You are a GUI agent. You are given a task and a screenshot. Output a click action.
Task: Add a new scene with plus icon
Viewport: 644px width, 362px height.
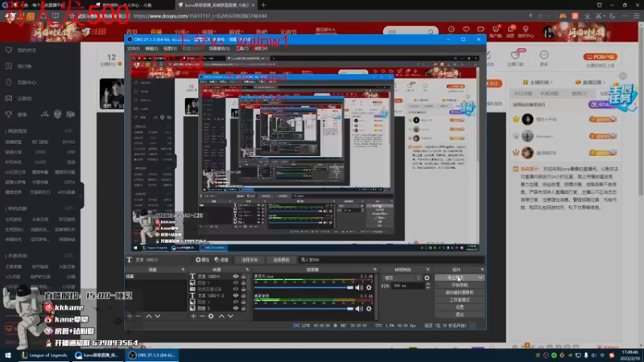click(130, 316)
